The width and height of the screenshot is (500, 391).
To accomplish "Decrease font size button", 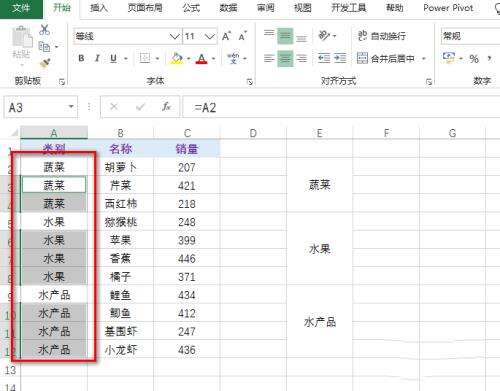I will pyautogui.click(x=242, y=36).
